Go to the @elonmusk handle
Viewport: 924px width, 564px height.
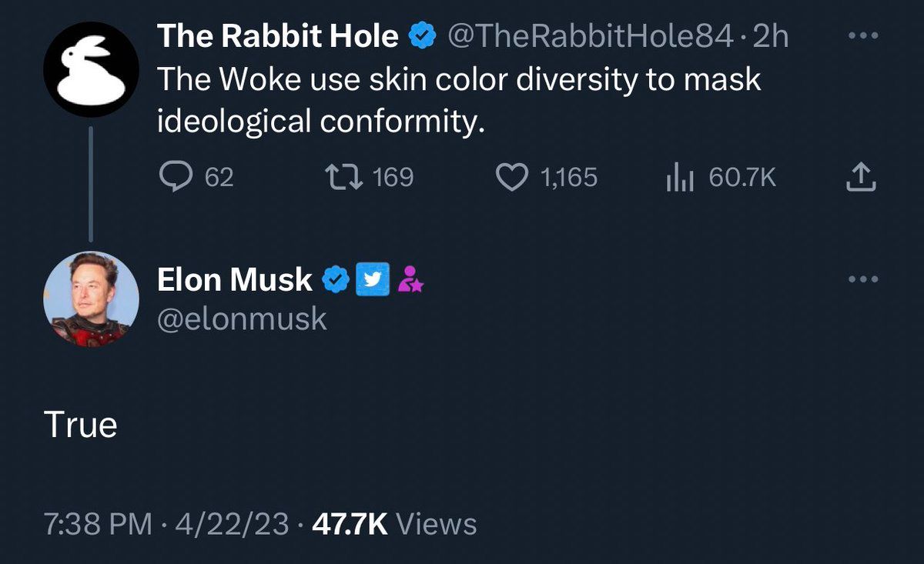(x=242, y=319)
